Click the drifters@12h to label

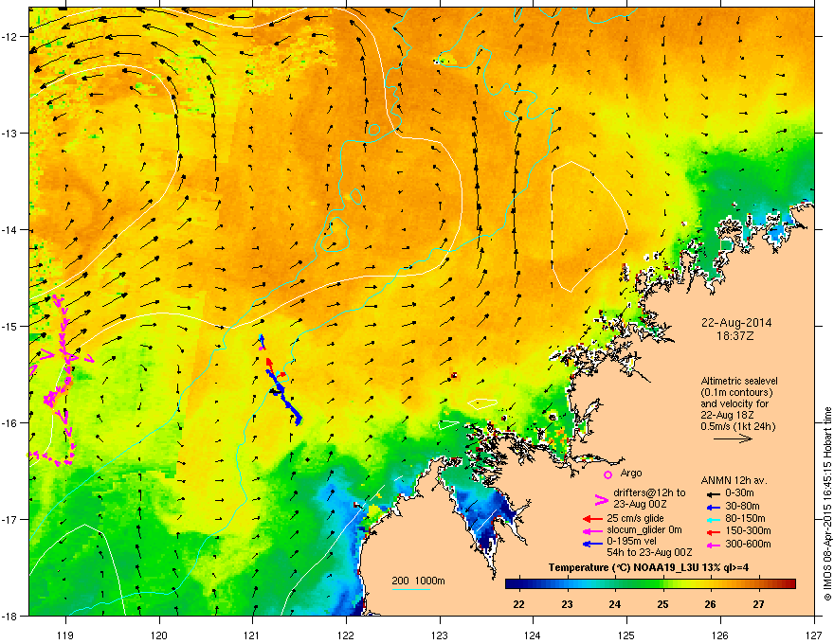point(649,492)
